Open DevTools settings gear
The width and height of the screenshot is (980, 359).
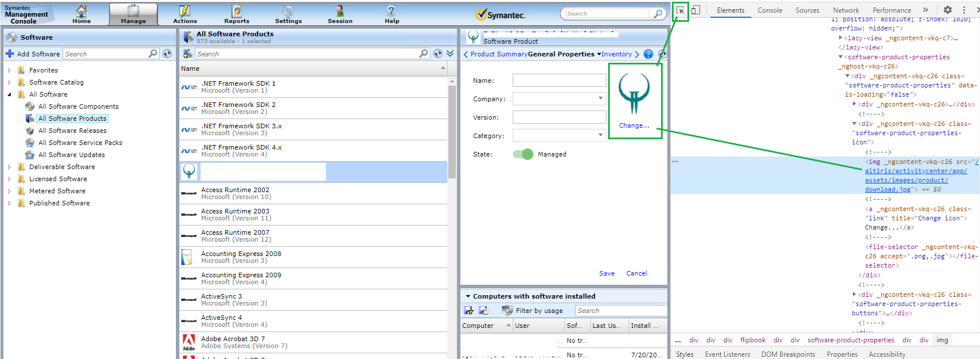[x=948, y=10]
